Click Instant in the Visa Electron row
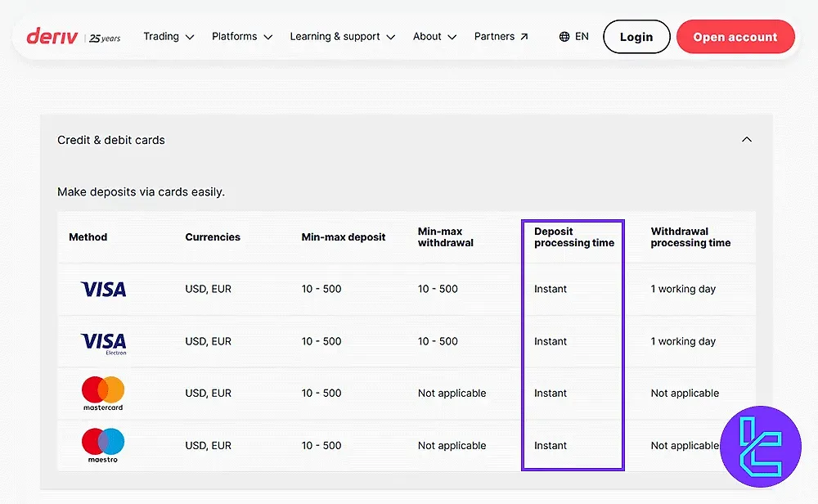 551,341
